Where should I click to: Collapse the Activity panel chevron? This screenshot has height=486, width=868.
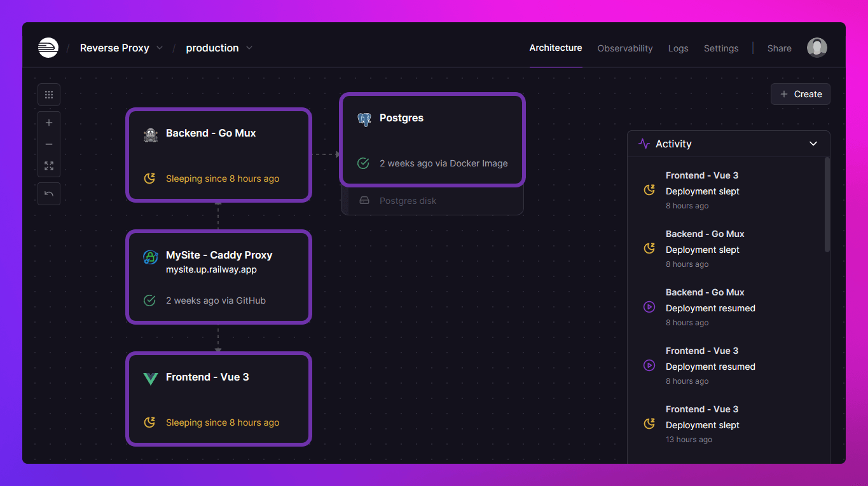click(813, 144)
